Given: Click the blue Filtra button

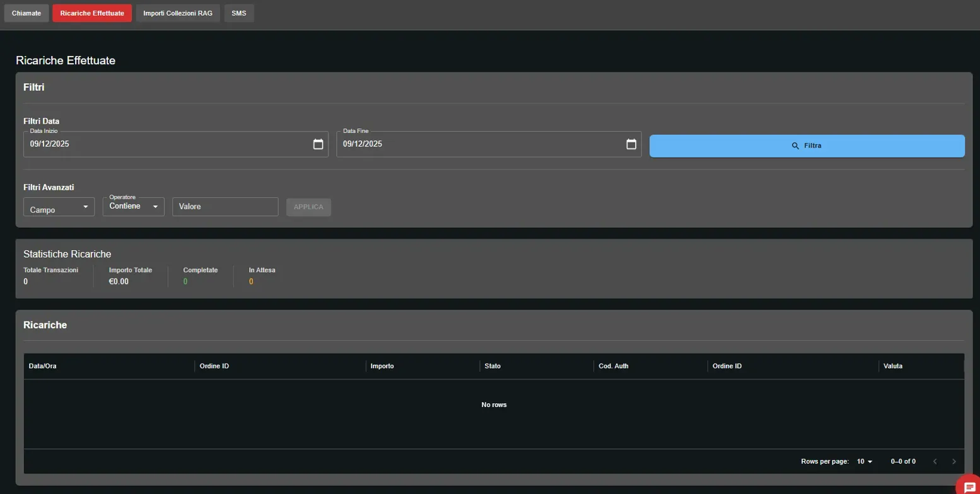Looking at the screenshot, I should pos(807,146).
